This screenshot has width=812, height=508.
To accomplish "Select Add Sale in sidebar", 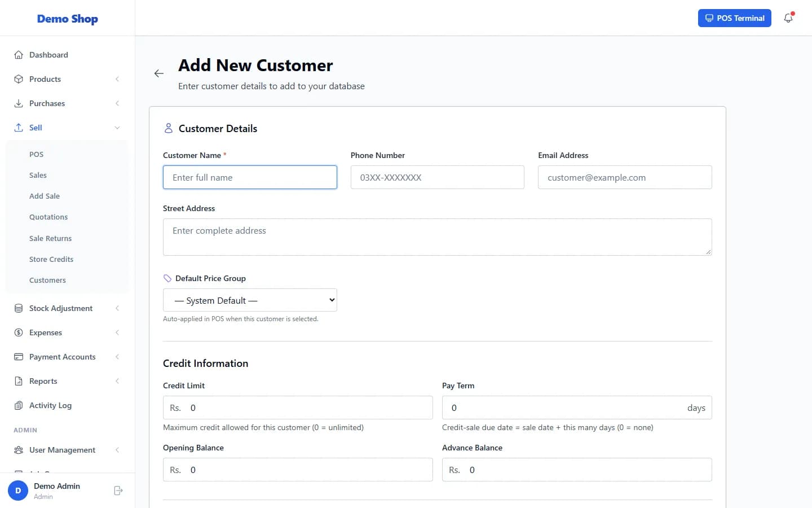I will pos(45,196).
